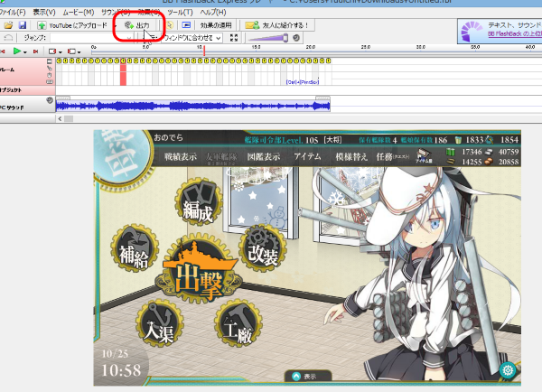Open the second red frame tool dropdown
This screenshot has width=542, height=392.
pos(79,51)
